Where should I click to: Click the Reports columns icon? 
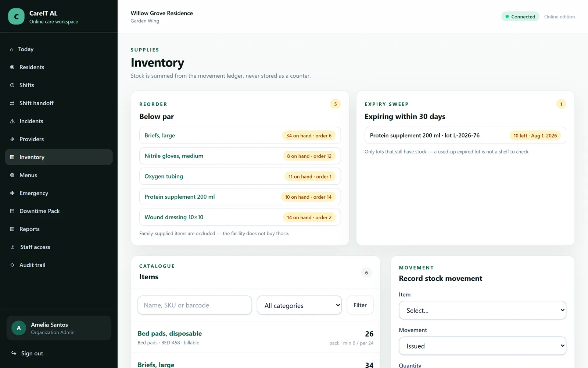pyautogui.click(x=12, y=229)
